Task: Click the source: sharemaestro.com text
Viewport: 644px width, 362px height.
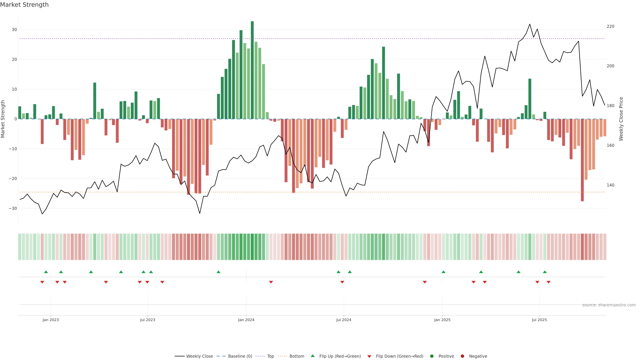Action: coord(609,305)
